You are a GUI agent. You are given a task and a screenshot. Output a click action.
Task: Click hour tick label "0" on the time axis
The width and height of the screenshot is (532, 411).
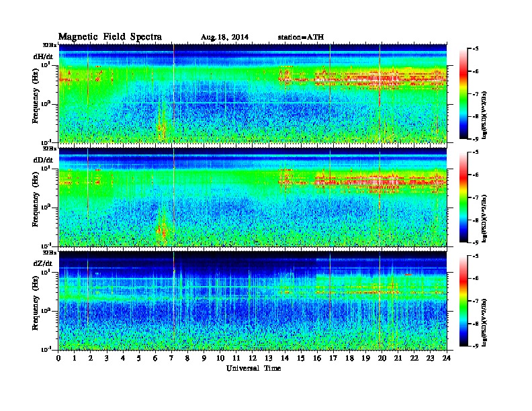pyautogui.click(x=58, y=358)
